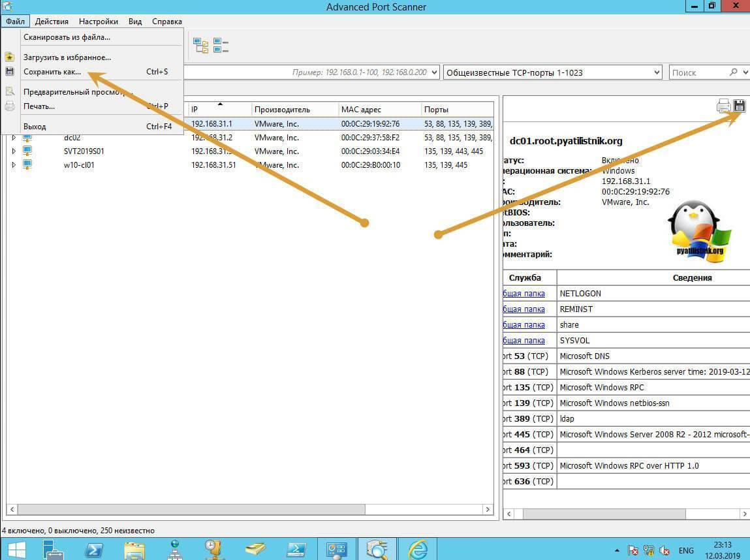Open the IP range history dropdown arrow

tap(435, 72)
